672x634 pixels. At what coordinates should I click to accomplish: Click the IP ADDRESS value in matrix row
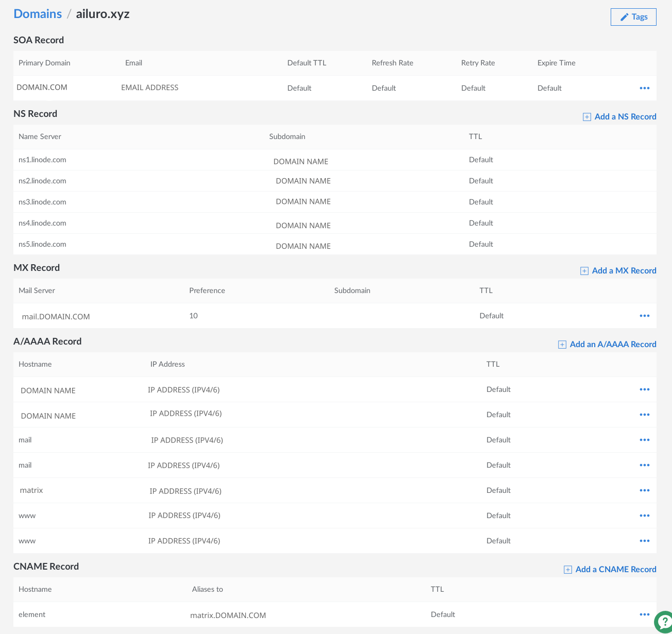coord(186,491)
